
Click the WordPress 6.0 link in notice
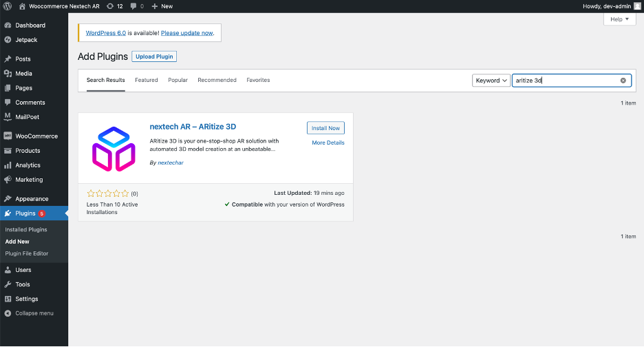(x=105, y=33)
